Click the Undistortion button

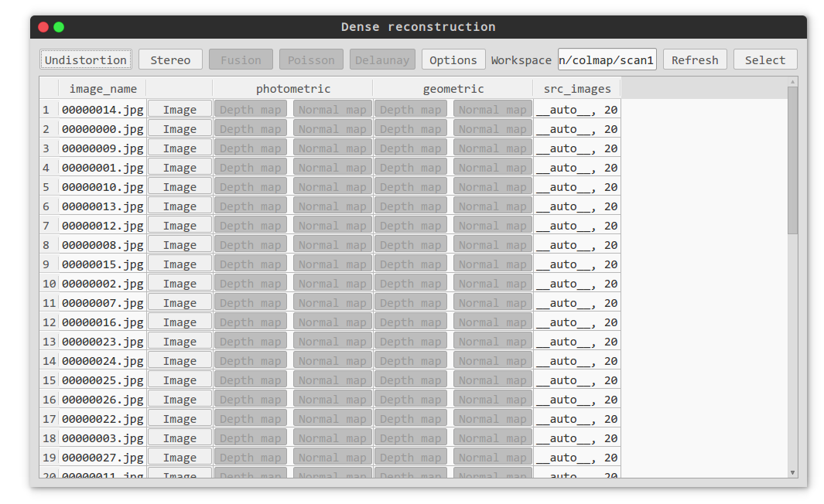[86, 60]
